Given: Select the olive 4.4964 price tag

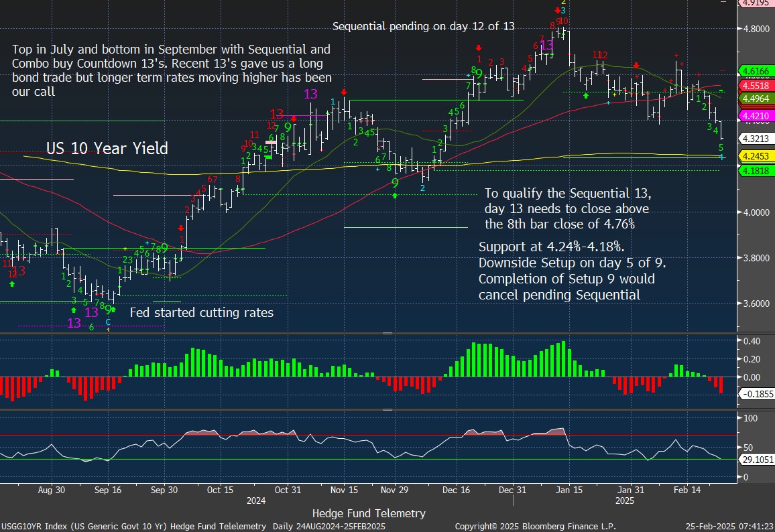Looking at the screenshot, I should click(x=756, y=98).
